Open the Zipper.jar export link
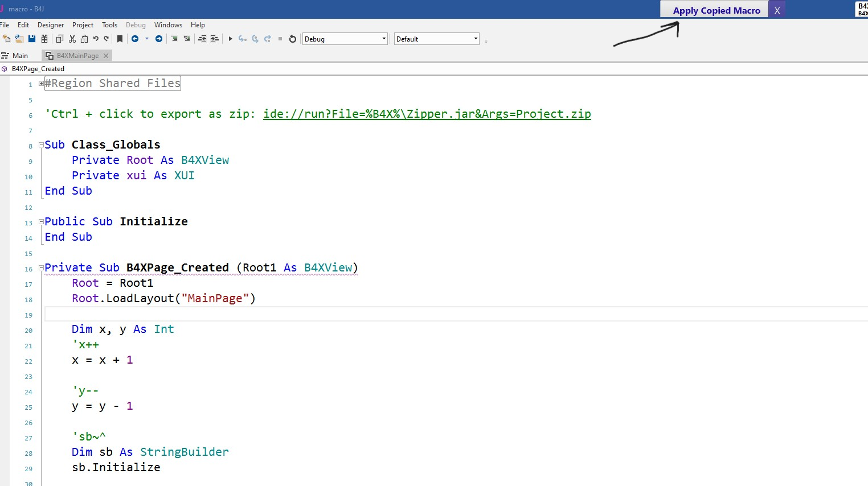868x486 pixels. pos(426,114)
